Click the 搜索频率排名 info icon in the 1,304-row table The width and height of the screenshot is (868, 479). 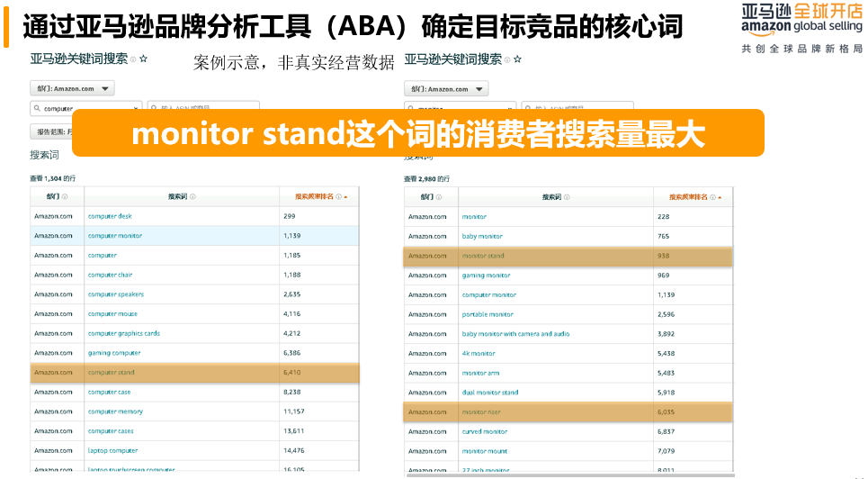339,197
